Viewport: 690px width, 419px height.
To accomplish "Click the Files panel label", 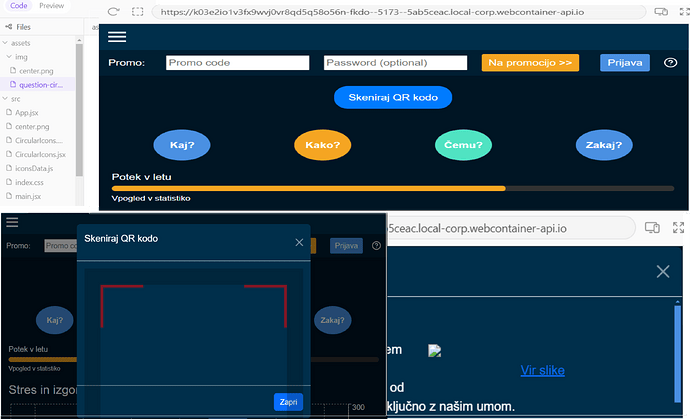I will coord(23,27).
